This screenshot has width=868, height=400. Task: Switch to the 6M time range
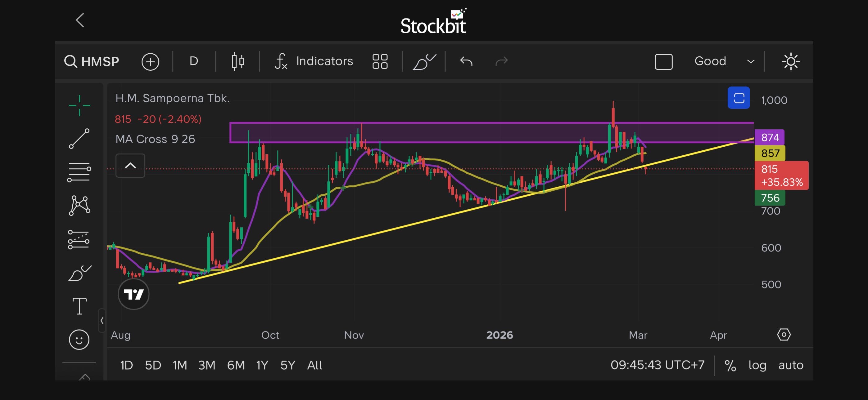pyautogui.click(x=236, y=365)
